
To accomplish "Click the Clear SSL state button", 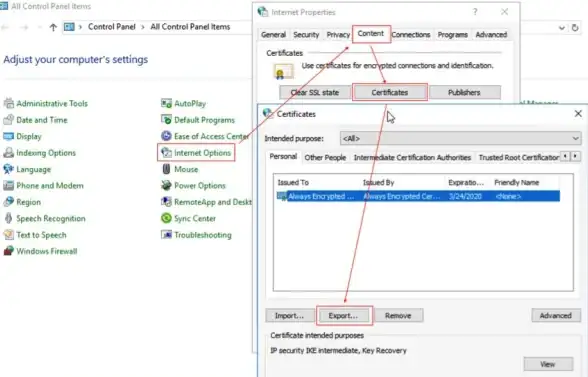I will tap(315, 93).
